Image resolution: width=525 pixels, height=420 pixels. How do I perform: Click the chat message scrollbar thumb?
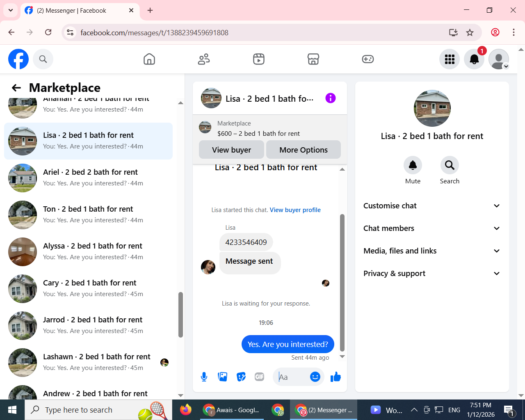click(x=342, y=283)
